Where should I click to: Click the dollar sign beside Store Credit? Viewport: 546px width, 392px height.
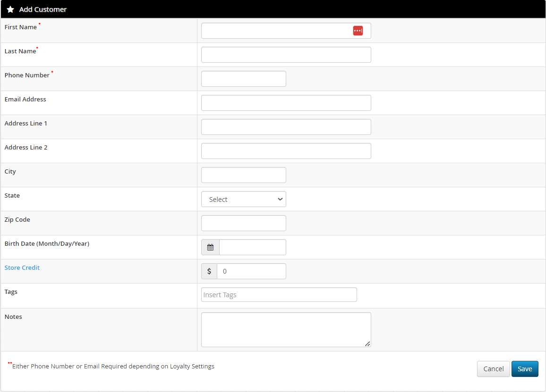209,271
